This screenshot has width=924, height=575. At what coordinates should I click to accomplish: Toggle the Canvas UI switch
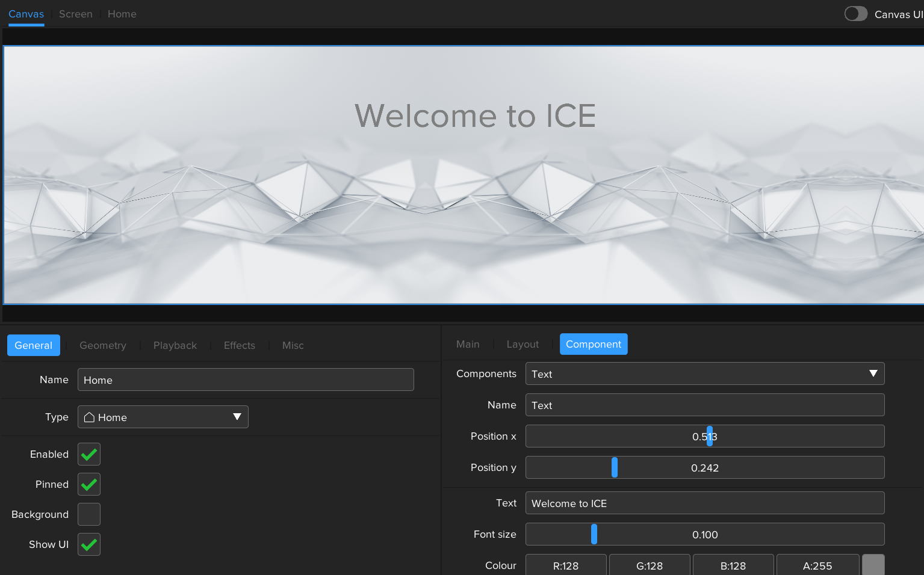[855, 14]
